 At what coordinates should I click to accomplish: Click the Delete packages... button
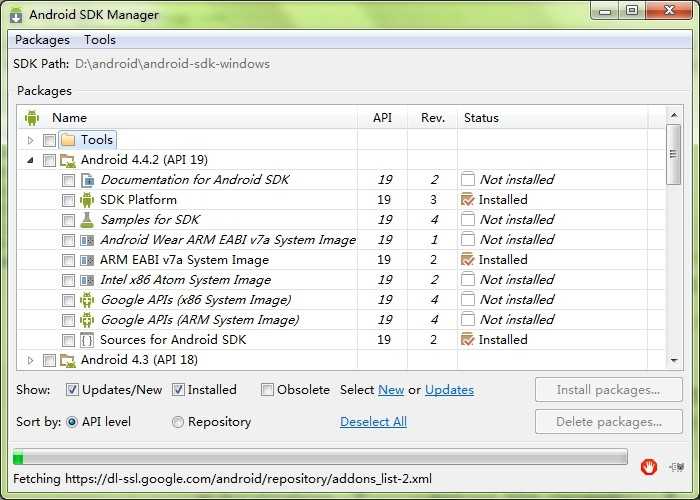pos(608,422)
